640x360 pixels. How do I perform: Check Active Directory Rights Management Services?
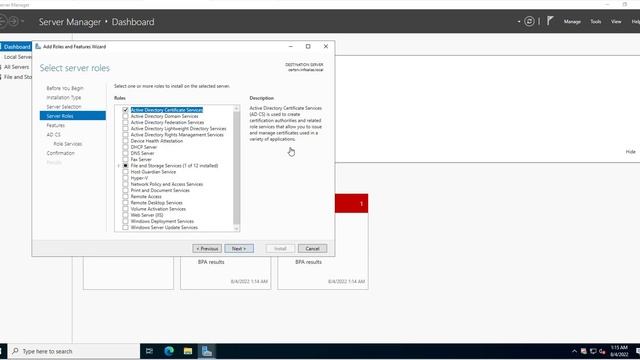click(x=125, y=135)
